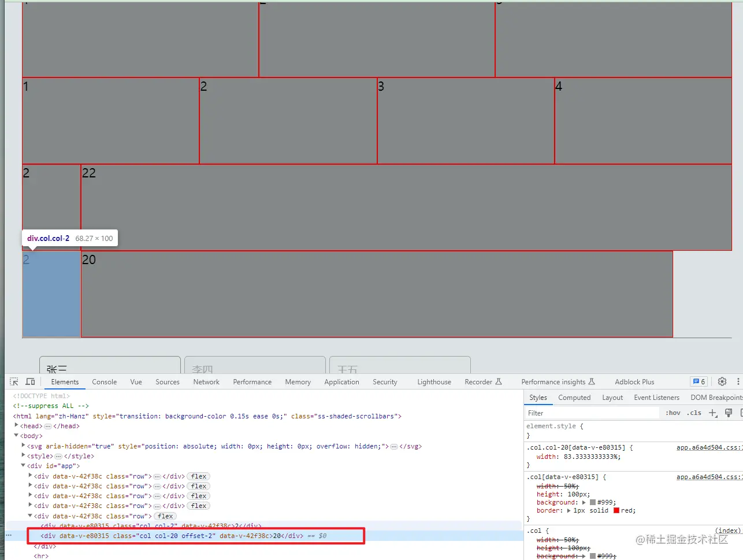
Task: Activate the inspect element picker icon
Action: [x=14, y=382]
